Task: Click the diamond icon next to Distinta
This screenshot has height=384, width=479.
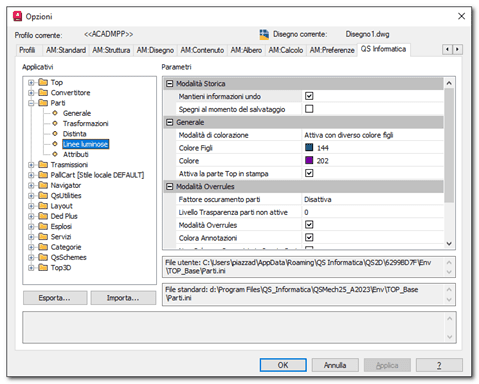Action: [x=55, y=134]
